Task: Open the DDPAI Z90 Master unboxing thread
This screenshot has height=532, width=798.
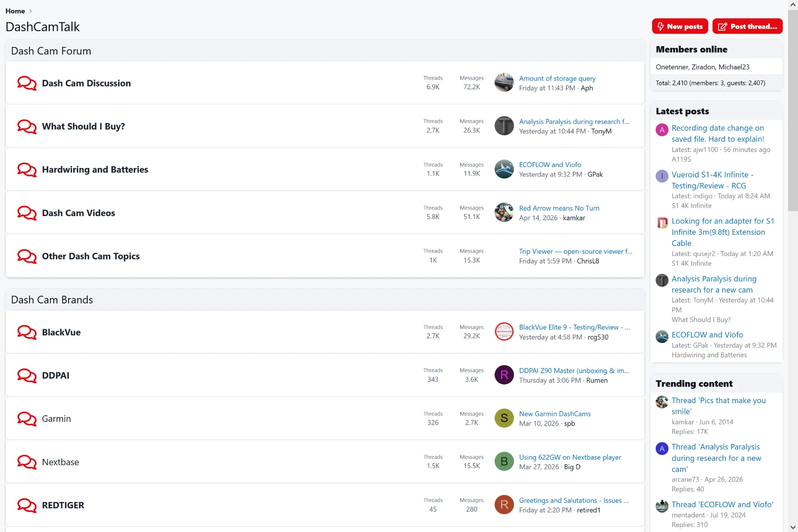Action: [574, 370]
